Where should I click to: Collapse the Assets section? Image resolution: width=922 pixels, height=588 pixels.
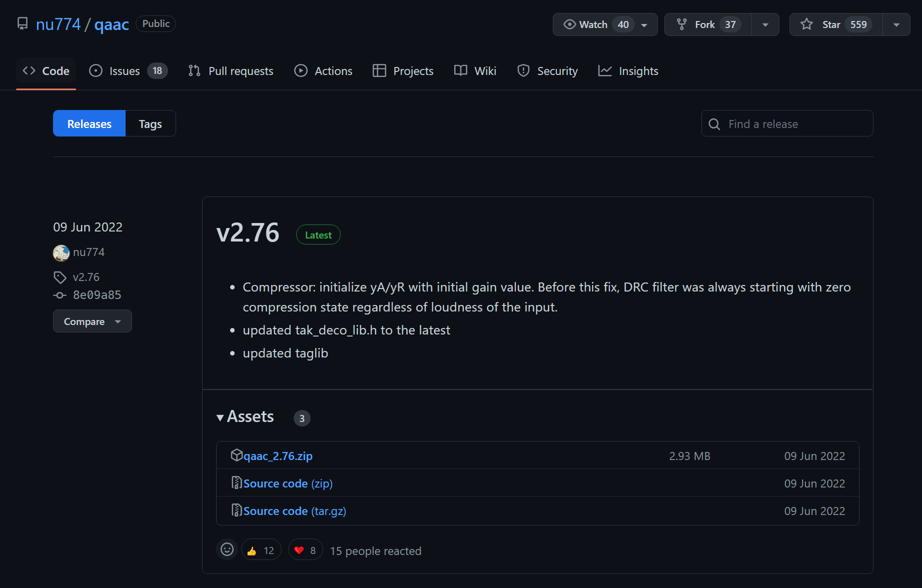pyautogui.click(x=245, y=416)
